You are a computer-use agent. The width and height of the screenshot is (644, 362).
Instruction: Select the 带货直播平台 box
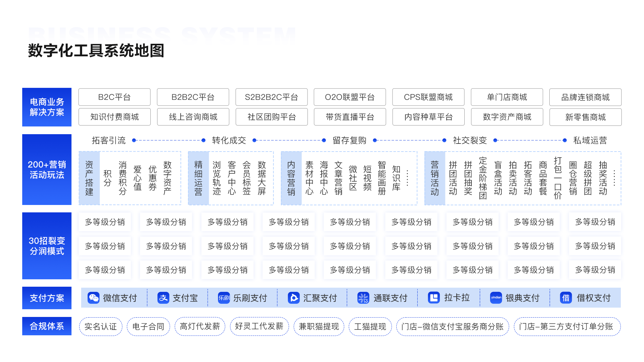[x=350, y=117]
